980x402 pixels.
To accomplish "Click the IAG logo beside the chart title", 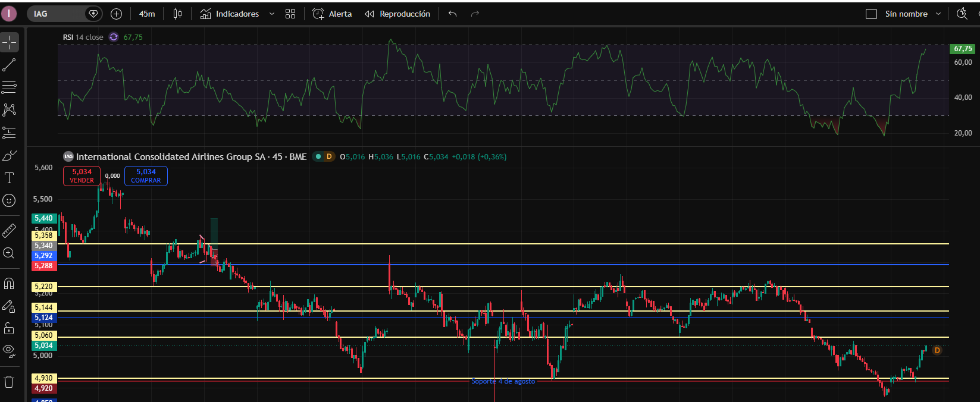I will tap(68, 156).
